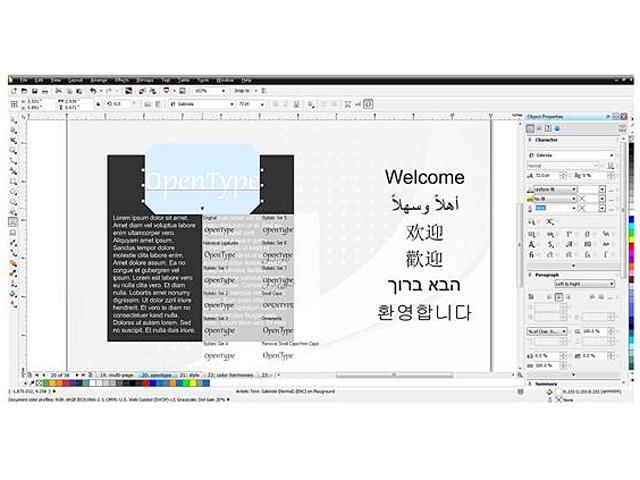Click the Welcome text on the canvas
Viewport: 640px width, 480px height.
[424, 178]
